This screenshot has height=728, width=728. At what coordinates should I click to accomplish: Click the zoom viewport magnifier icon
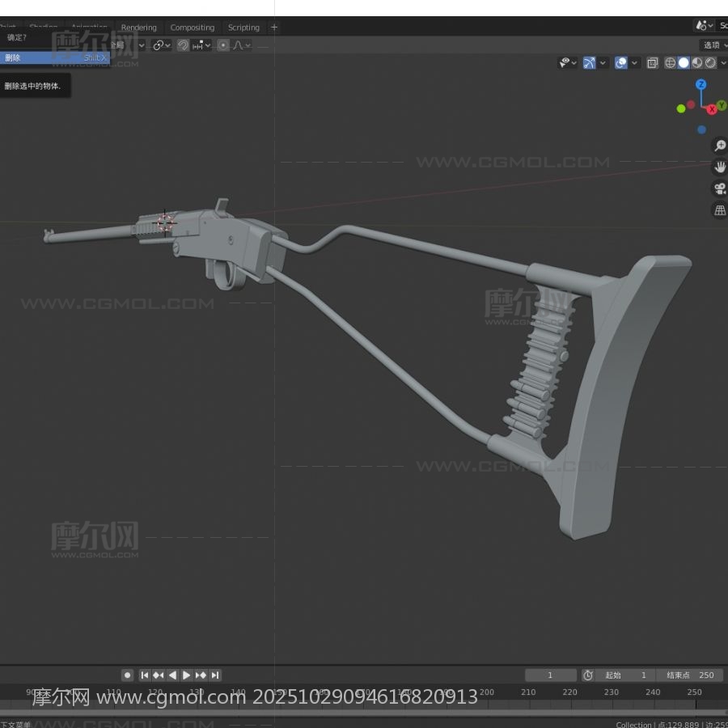point(719,146)
